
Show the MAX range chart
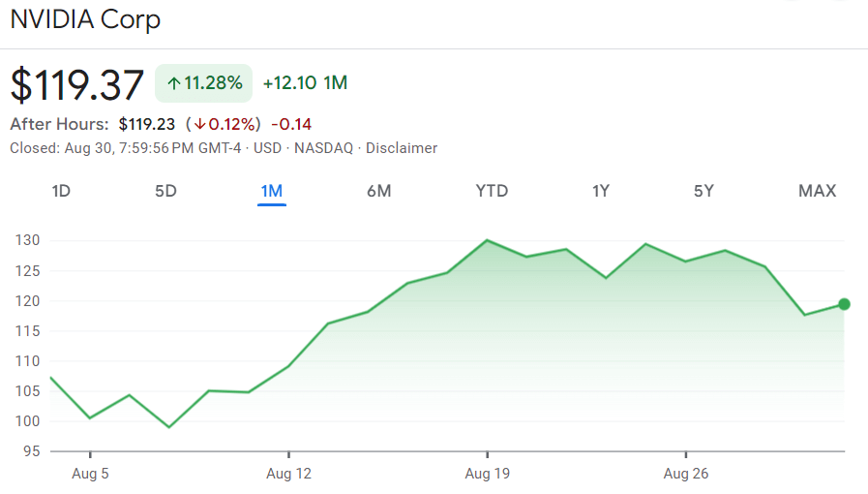point(817,191)
